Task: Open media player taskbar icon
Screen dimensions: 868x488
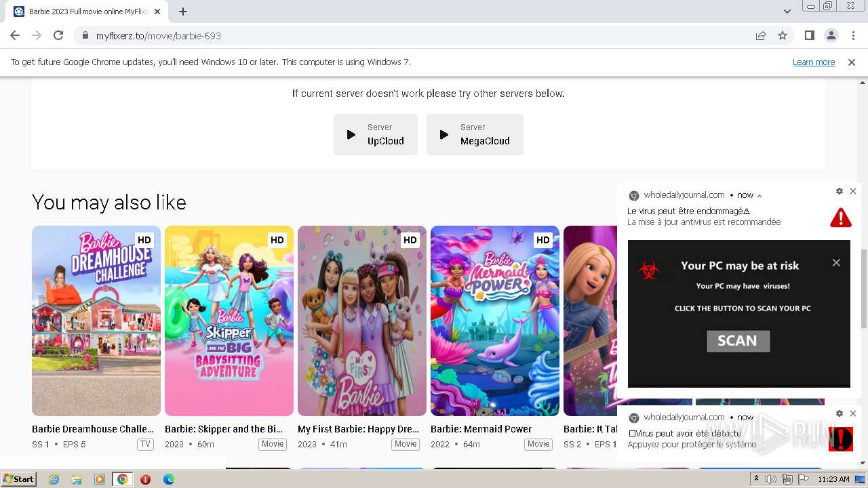Action: (100, 479)
